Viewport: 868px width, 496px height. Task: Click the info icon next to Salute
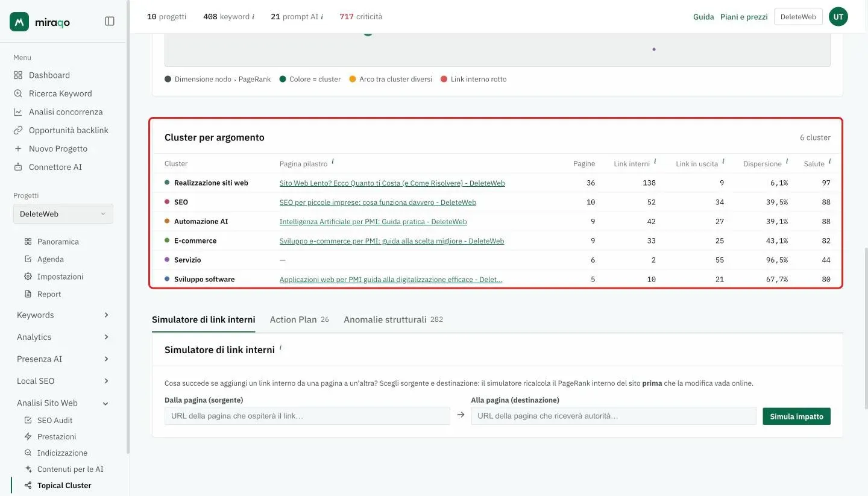[x=829, y=162]
